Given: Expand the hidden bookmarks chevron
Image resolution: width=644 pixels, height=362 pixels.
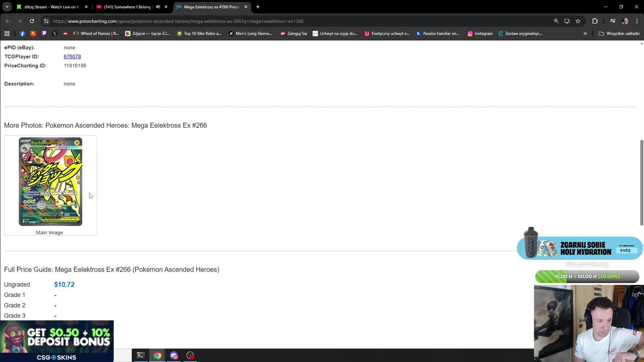Looking at the screenshot, I should point(585,34).
